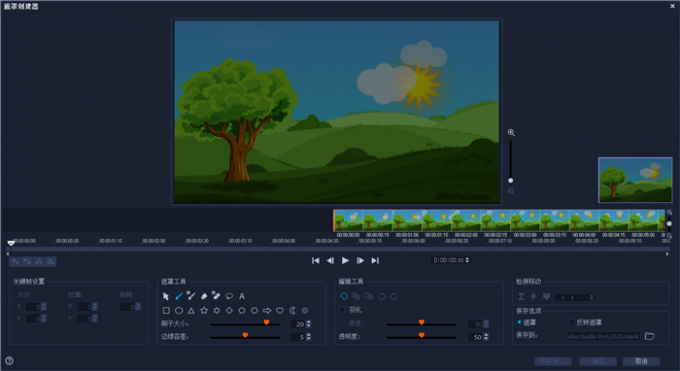680x371 pixels.
Task: Choose the rectangle shape tool
Action: [x=166, y=311]
